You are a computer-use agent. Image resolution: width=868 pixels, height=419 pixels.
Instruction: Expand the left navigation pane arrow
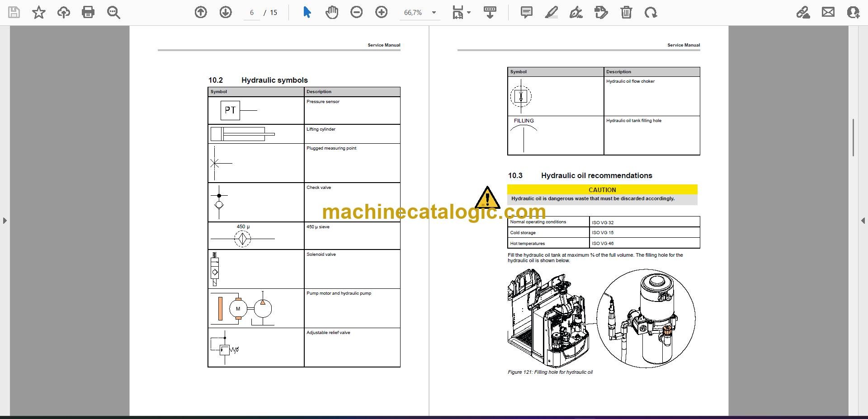pyautogui.click(x=5, y=221)
